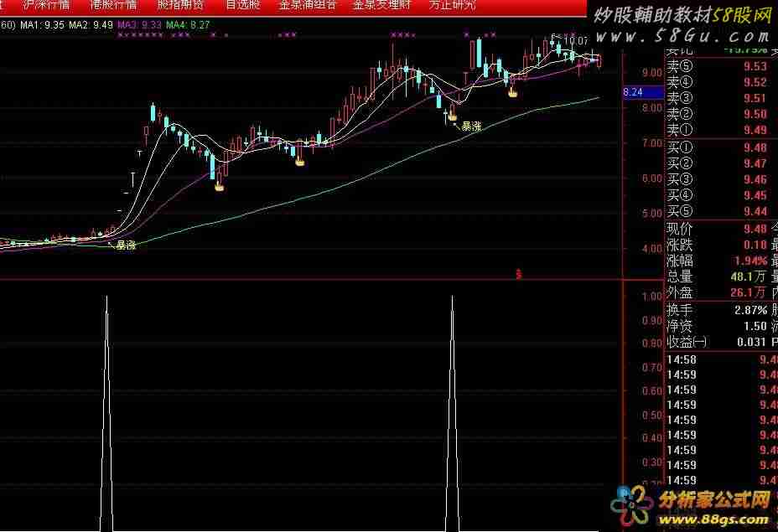Click the 1.00 indicator axis label

pyautogui.click(x=652, y=297)
